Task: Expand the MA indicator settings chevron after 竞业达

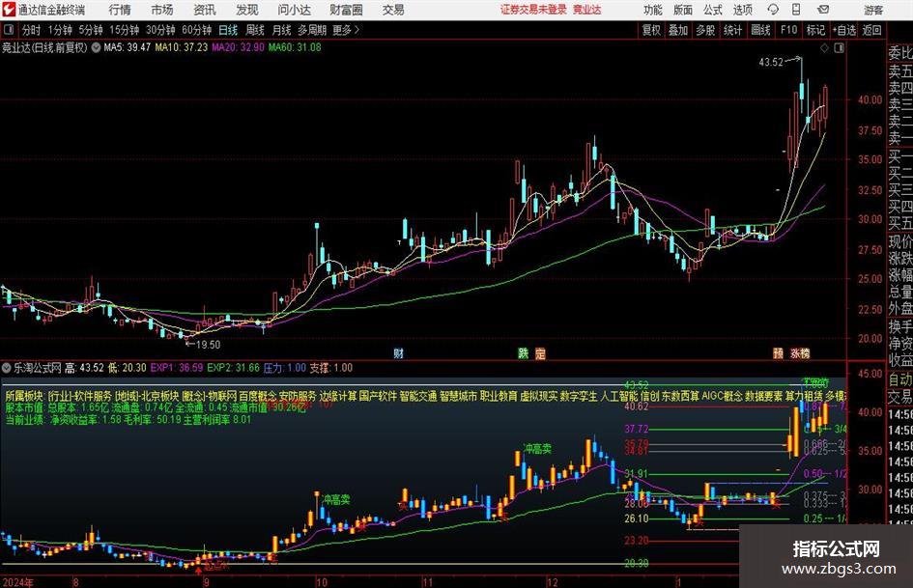Action: pyautogui.click(x=96, y=47)
